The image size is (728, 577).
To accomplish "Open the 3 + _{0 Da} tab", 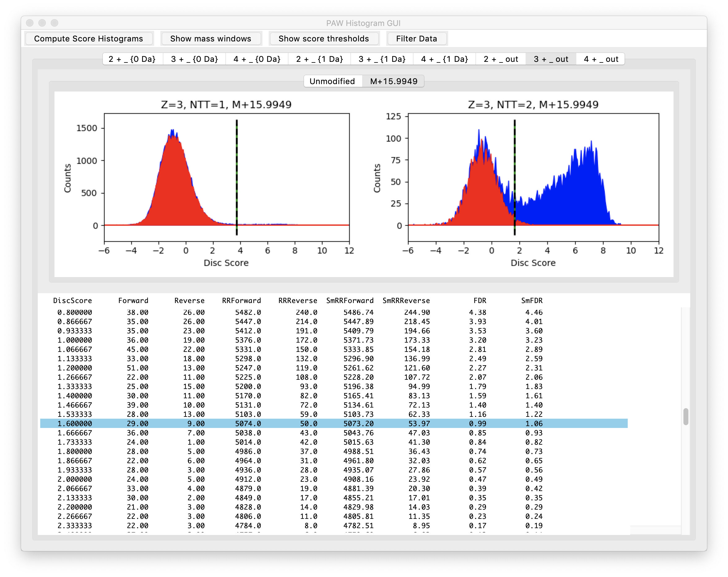I will tap(194, 59).
